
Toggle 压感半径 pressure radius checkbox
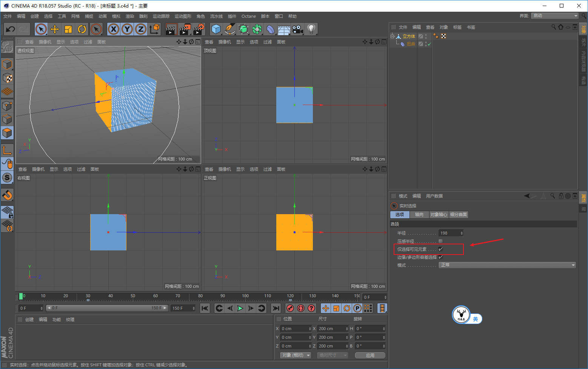point(440,241)
